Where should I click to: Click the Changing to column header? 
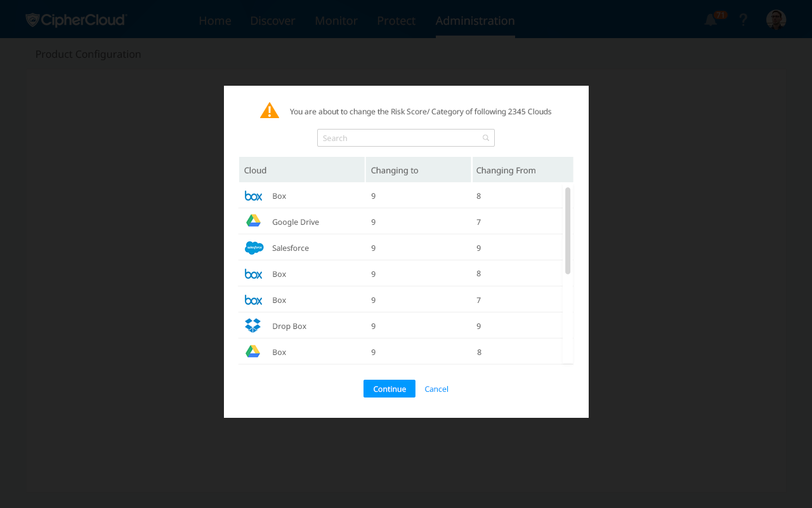click(419, 170)
